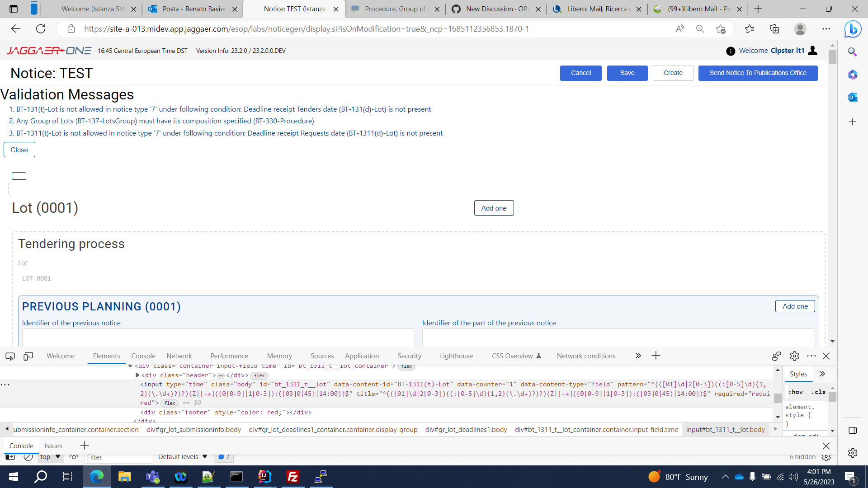Open the DevTools more options menu
Viewport: 868px width, 488px height.
click(811, 356)
